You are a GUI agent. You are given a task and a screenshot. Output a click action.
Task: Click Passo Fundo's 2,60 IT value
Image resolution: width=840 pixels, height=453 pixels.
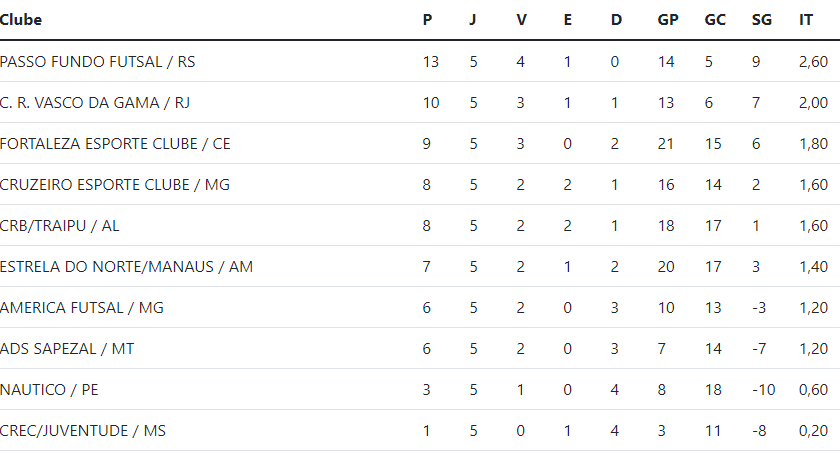[x=813, y=62]
